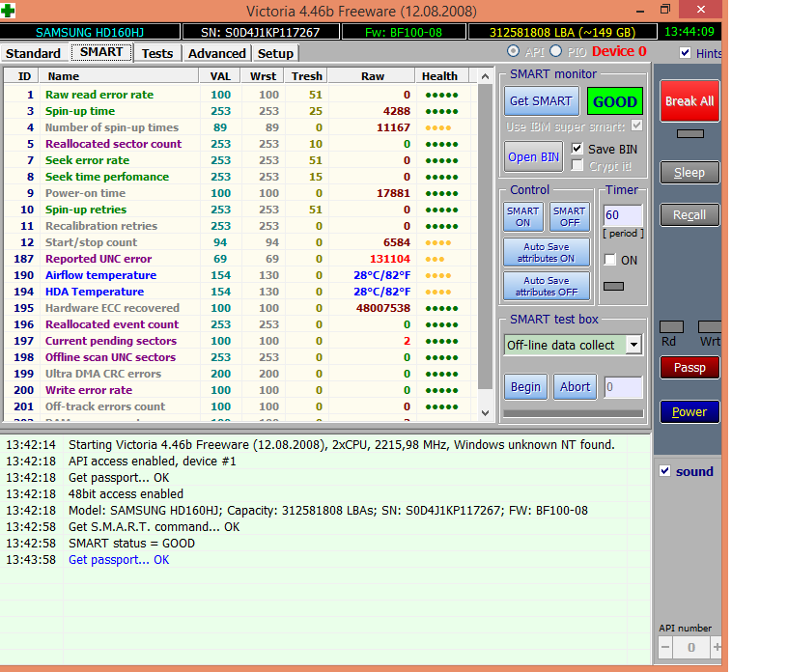
Task: Expand the Off-line data collect dropdown
Action: click(633, 345)
